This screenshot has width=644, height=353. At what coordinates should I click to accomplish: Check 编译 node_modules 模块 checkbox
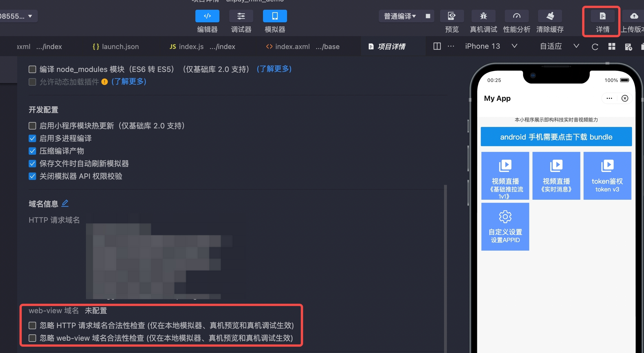tap(32, 69)
